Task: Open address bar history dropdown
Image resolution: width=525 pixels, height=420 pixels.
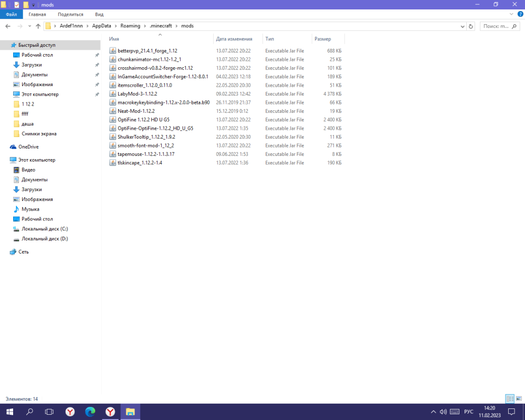Action: [463, 26]
